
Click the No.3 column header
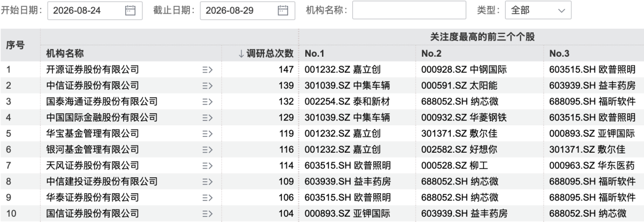[559, 54]
